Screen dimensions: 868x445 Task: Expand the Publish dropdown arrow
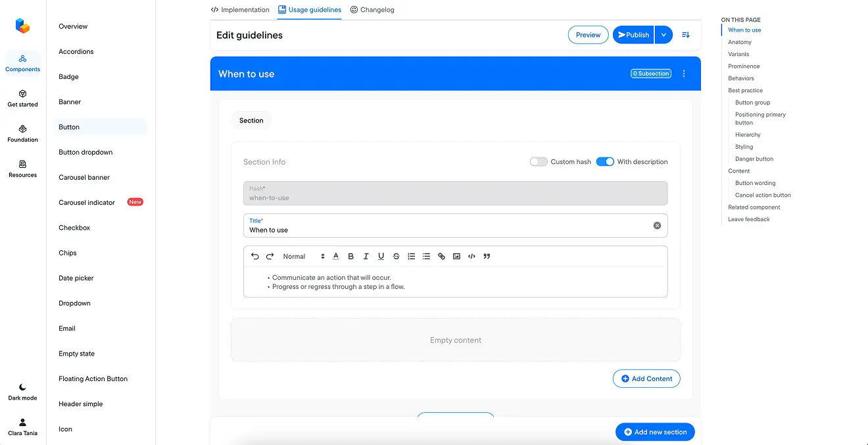[x=664, y=35]
